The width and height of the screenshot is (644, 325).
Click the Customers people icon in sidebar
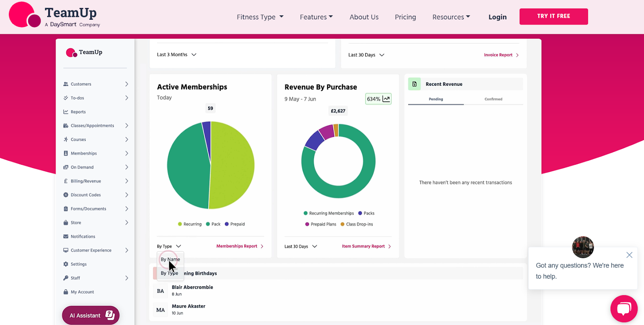pos(66,84)
